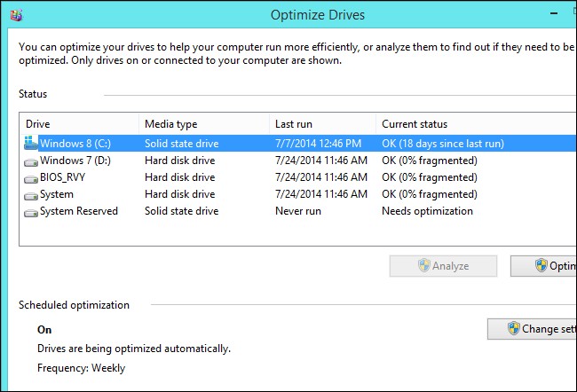
Task: Click the Windows 8 (C:) drive icon
Action: tap(31, 143)
